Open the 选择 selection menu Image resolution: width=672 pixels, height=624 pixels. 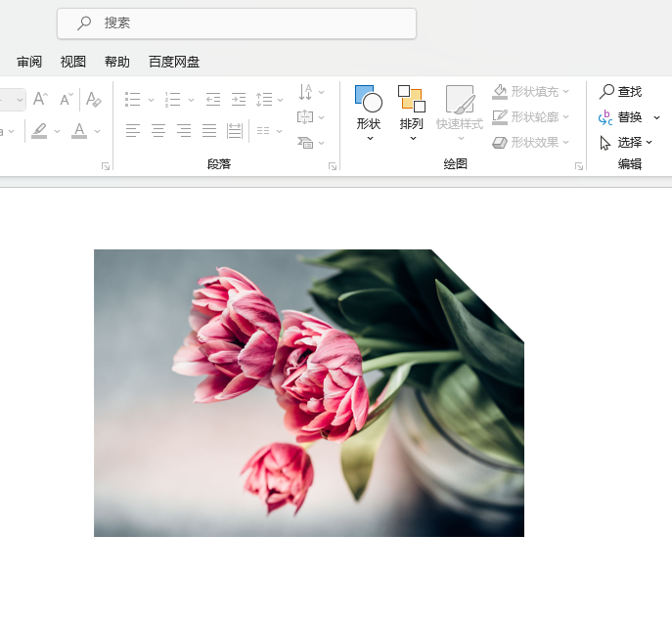tap(626, 142)
